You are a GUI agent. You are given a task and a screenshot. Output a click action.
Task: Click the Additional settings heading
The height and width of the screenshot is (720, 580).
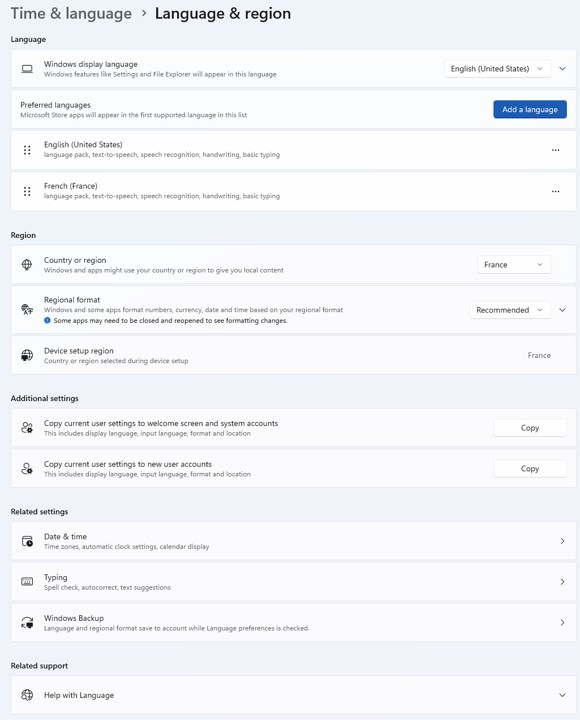pos(45,398)
